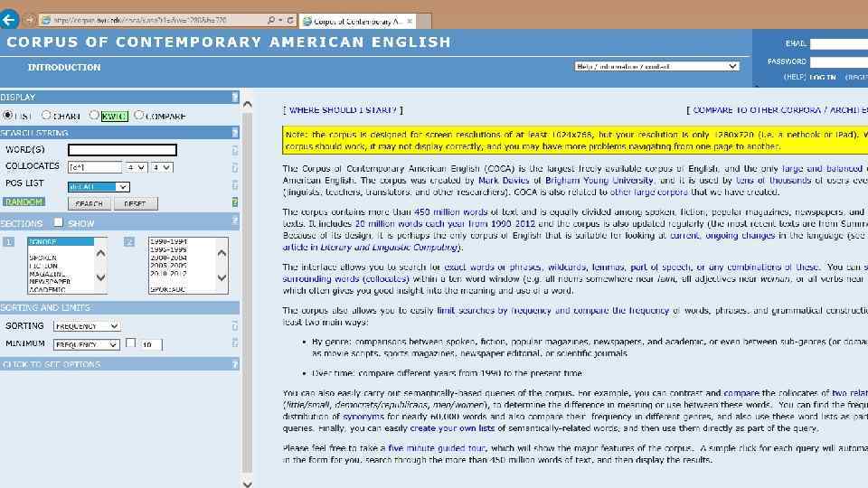The width and height of the screenshot is (868, 488).
Task: Click left panel scrollbar up arrow
Action: point(248,104)
